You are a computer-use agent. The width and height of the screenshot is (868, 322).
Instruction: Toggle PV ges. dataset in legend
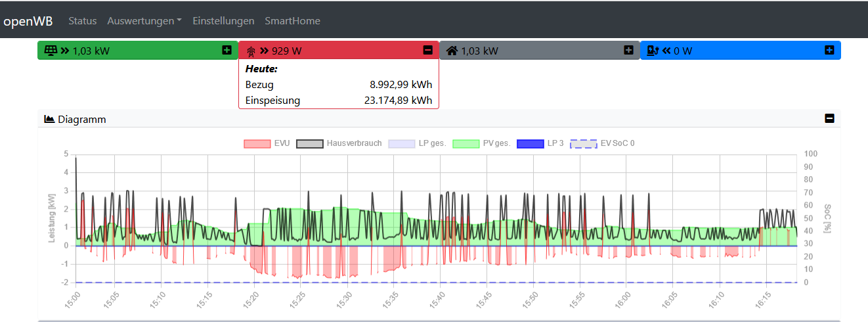[481, 143]
